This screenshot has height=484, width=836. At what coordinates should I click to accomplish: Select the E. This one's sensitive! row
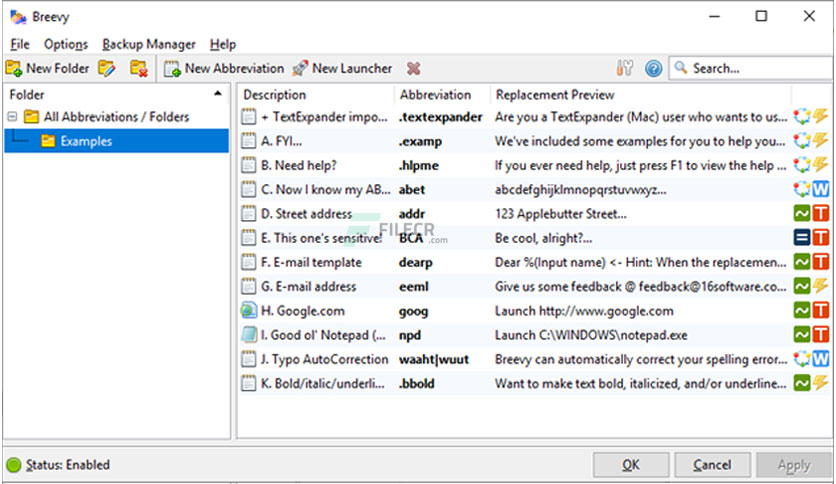pyautogui.click(x=534, y=238)
